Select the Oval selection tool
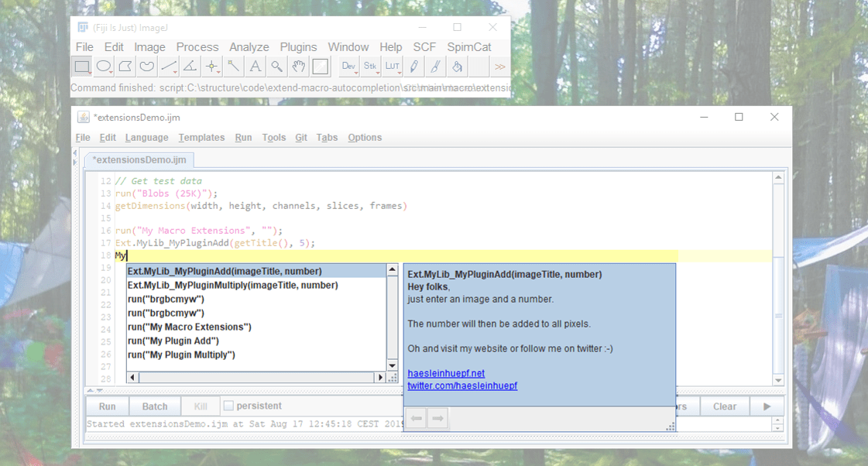This screenshot has height=466, width=868. 103,67
